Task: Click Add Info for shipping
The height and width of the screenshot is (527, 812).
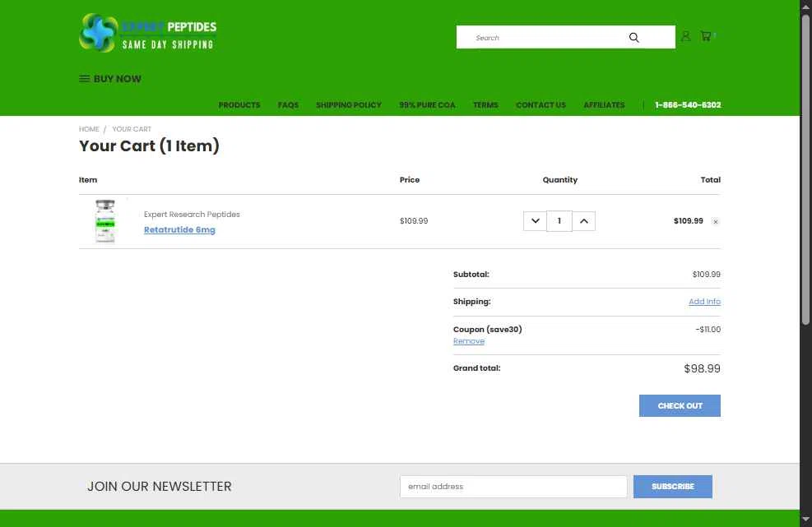Action: (x=704, y=301)
